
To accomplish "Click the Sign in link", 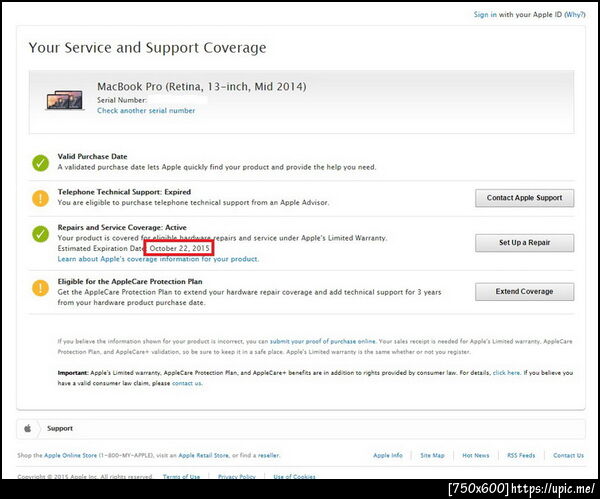I will click(x=485, y=15).
